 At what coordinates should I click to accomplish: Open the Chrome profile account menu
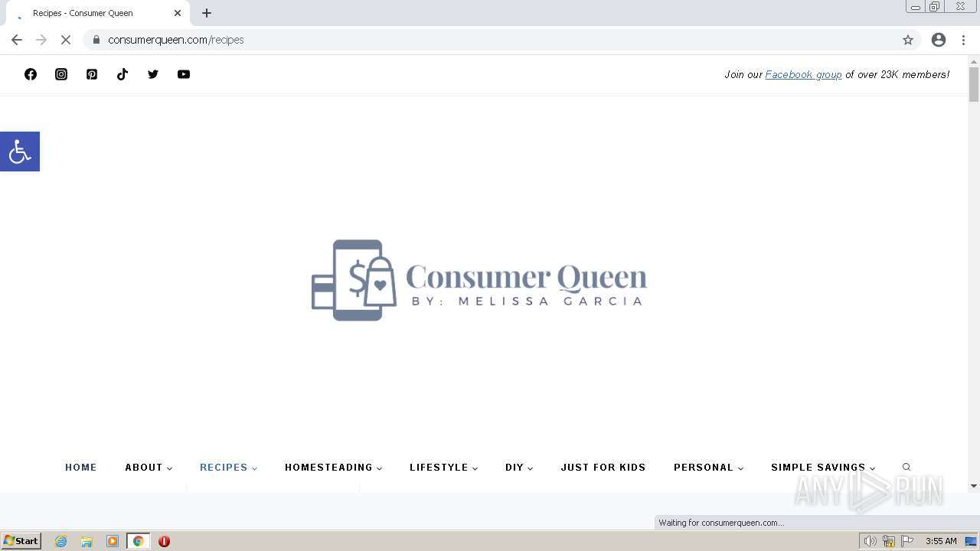[x=939, y=40]
